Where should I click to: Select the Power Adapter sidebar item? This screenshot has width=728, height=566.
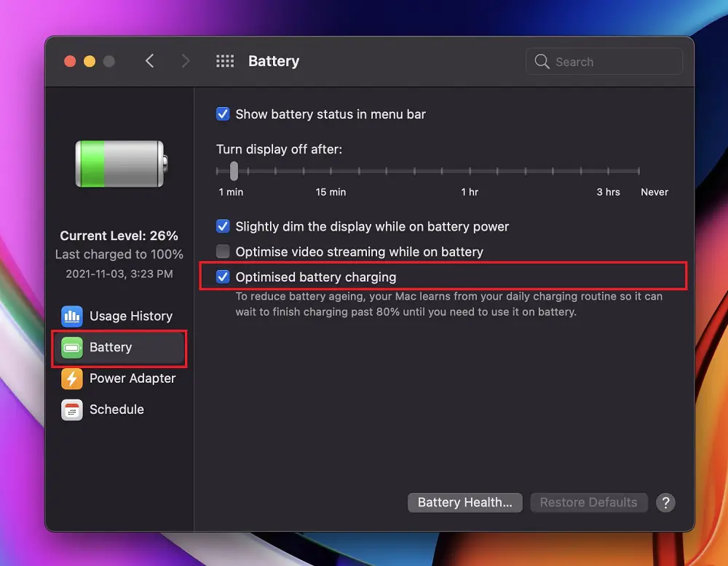coord(132,378)
